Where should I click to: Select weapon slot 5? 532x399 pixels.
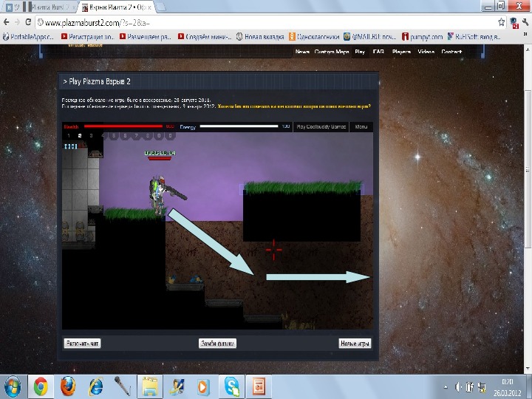pos(114,136)
